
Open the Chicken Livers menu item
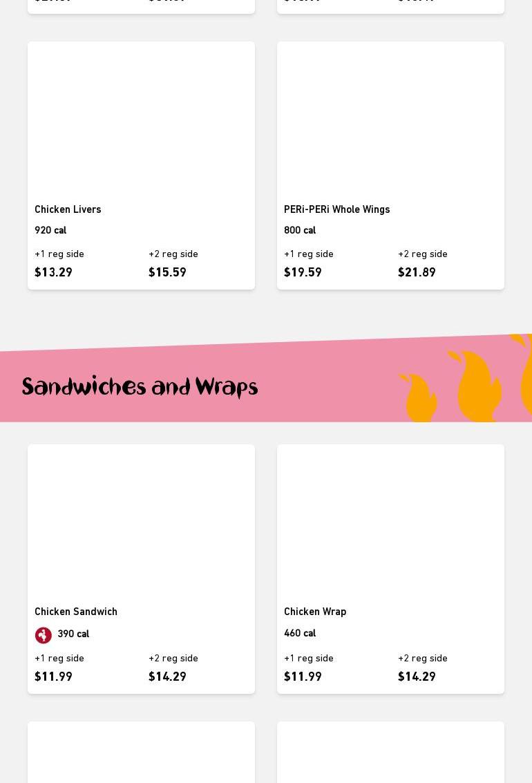[x=141, y=165]
